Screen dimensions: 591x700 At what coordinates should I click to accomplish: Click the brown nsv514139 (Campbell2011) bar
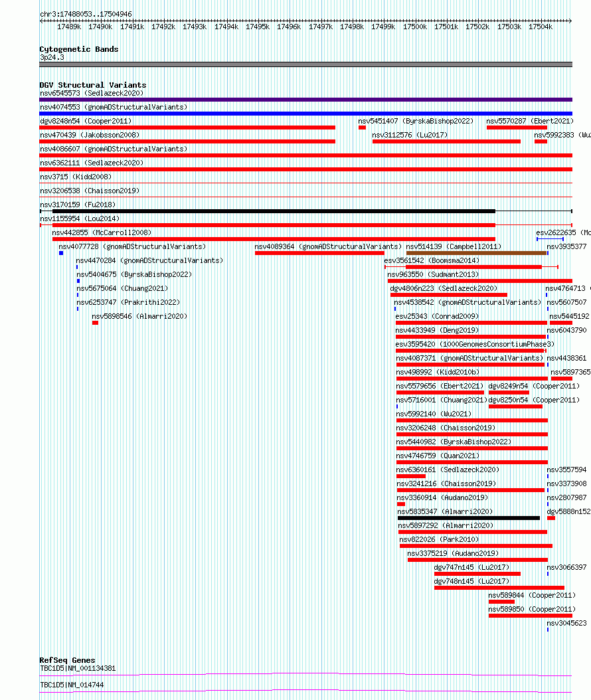coord(476,252)
